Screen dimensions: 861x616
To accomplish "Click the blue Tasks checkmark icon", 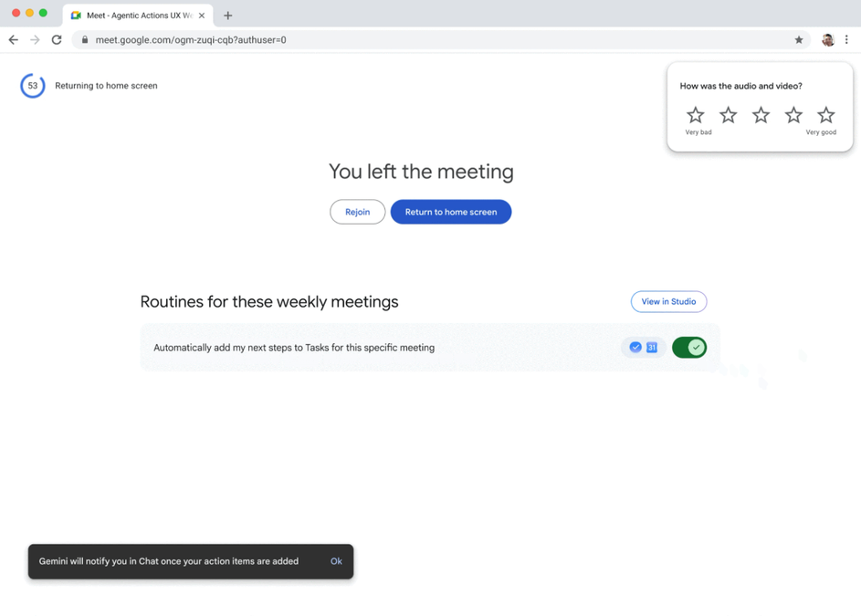I will tap(635, 347).
